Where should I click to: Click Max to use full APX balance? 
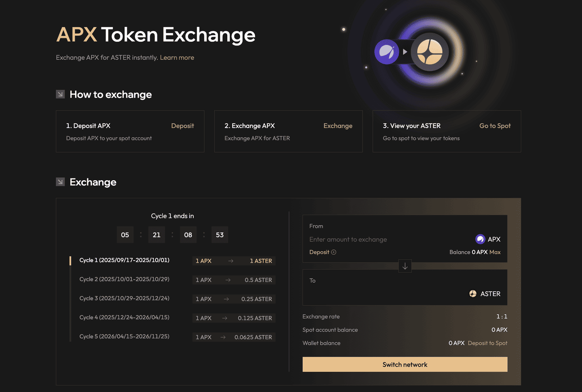pyautogui.click(x=495, y=252)
